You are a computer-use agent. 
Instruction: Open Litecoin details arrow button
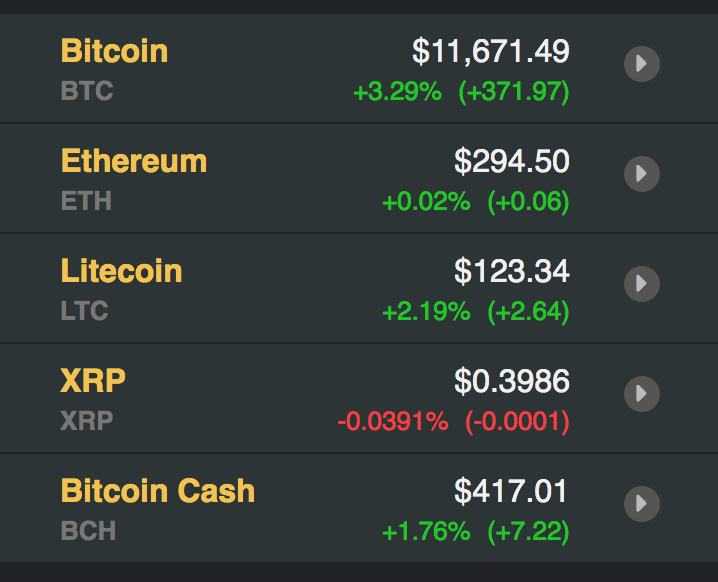click(x=642, y=283)
